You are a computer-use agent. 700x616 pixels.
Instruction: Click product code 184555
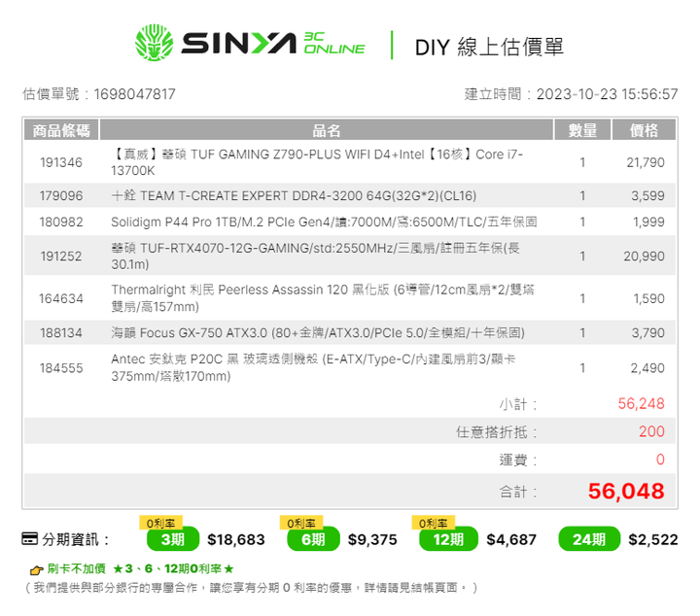(61, 368)
